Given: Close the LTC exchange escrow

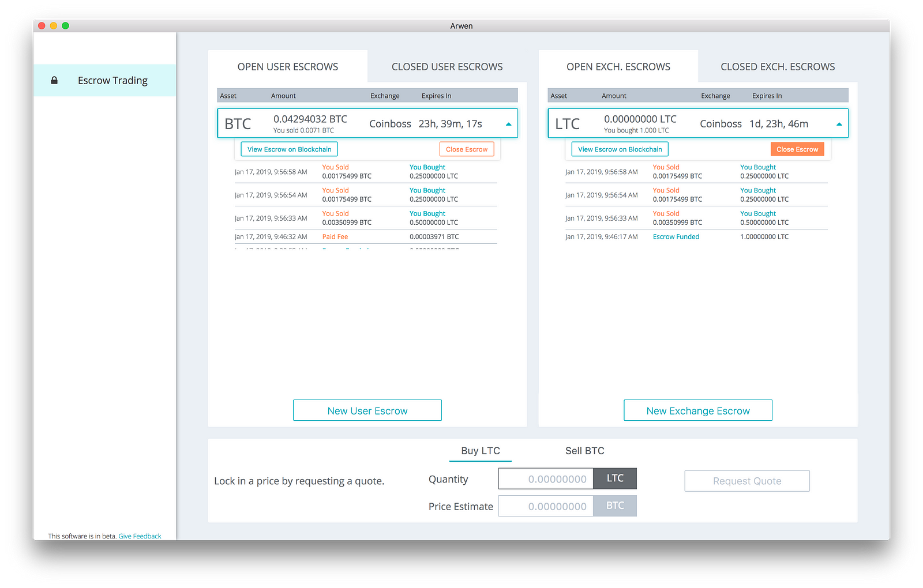Looking at the screenshot, I should point(797,149).
